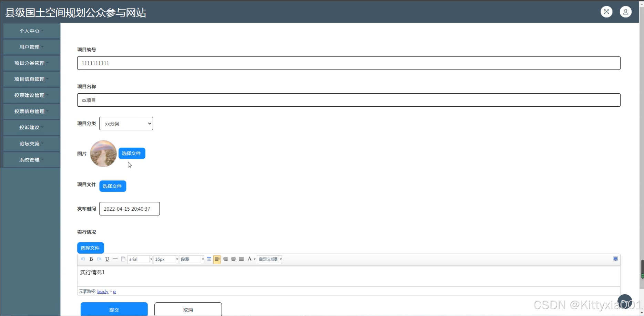This screenshot has height=316, width=644.
Task: Expand the 投诉建议 sidebar menu
Action: pos(32,128)
